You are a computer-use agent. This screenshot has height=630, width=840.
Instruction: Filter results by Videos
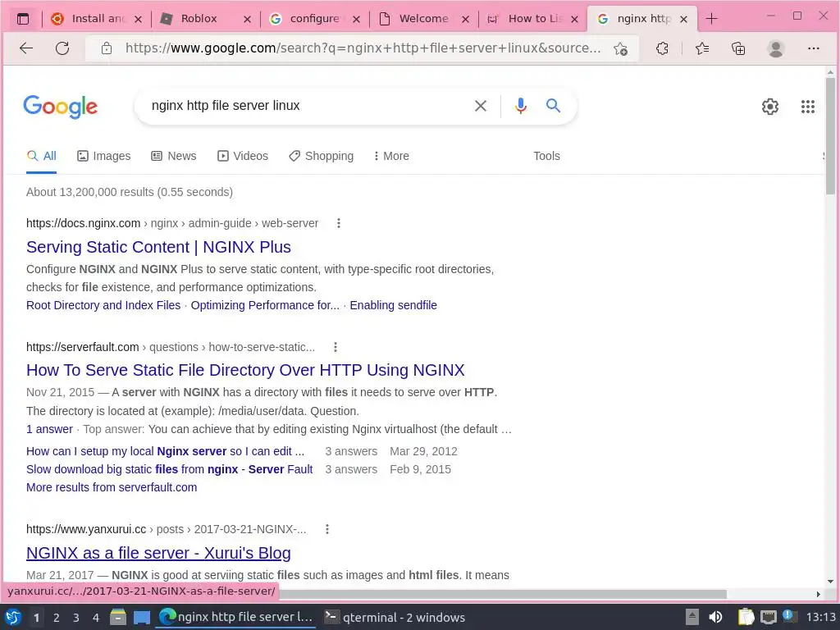point(243,156)
